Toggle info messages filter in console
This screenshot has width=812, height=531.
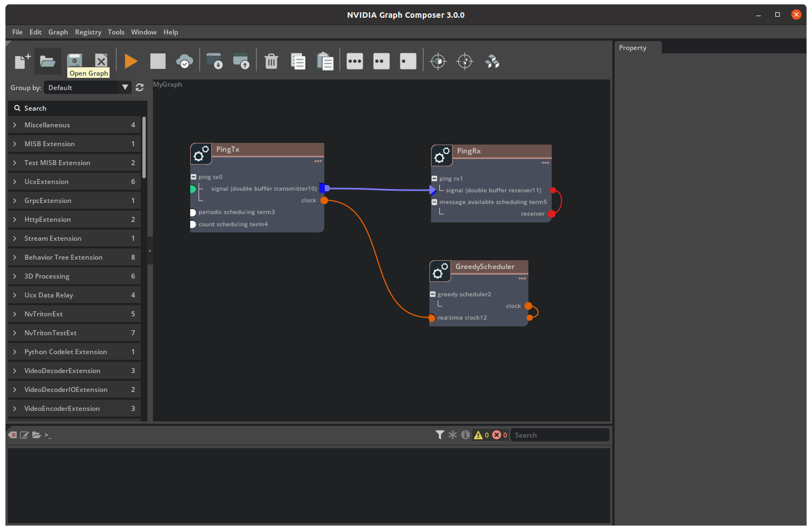pyautogui.click(x=466, y=435)
